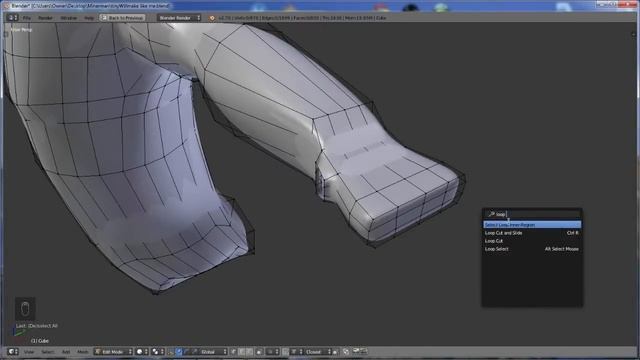Select the scale manipulator icon

(x=195, y=351)
